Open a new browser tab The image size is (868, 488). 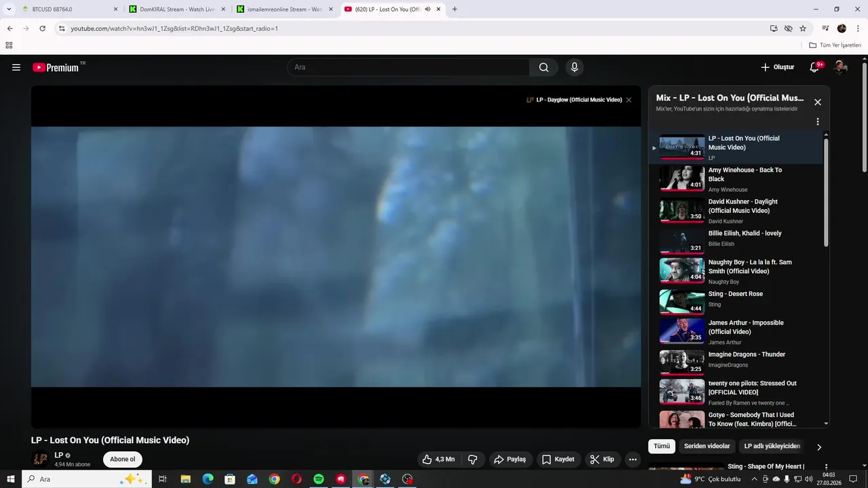[454, 9]
